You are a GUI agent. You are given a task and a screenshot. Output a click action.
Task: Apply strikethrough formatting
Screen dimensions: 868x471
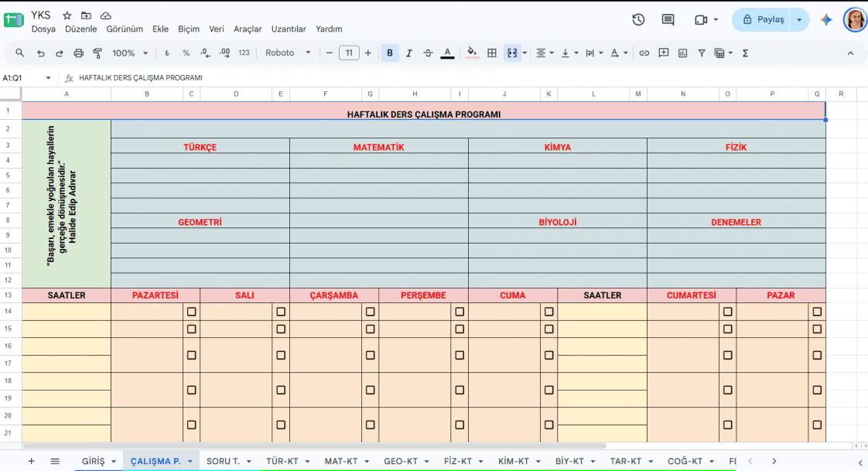[428, 53]
